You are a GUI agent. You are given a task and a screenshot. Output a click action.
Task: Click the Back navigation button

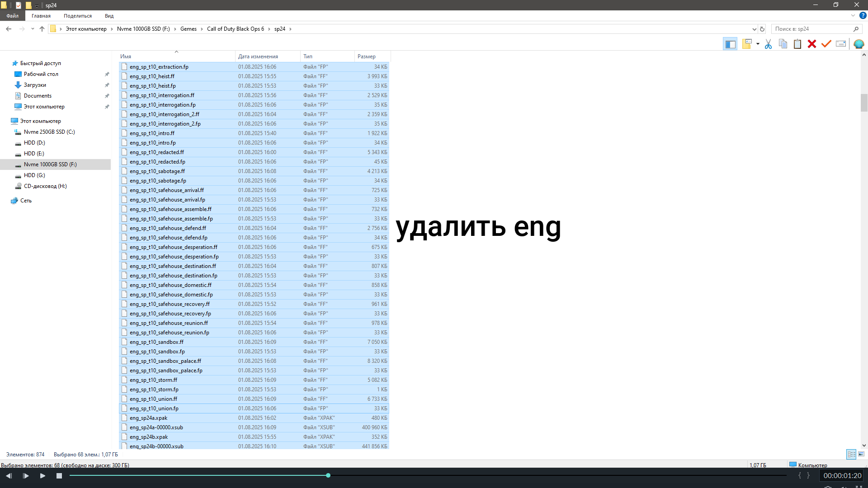[9, 28]
